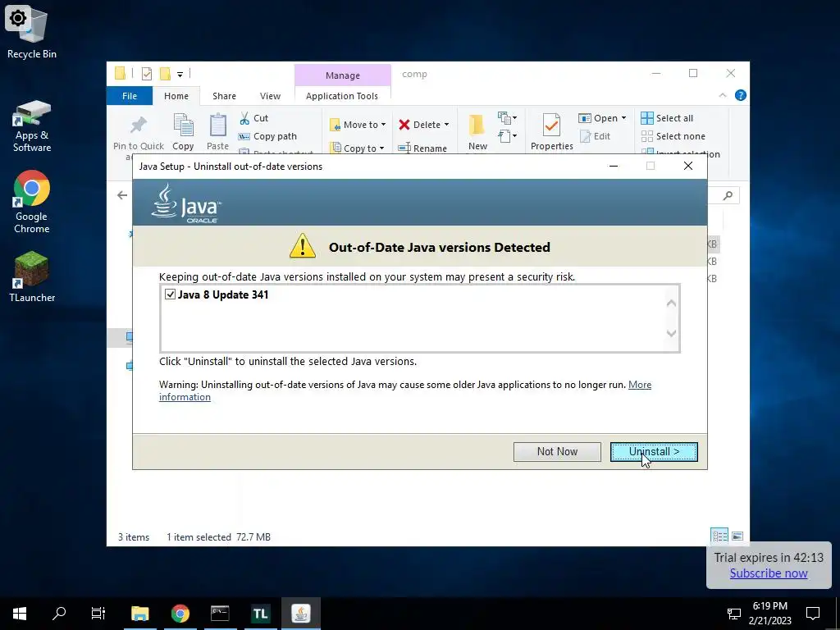Image resolution: width=840 pixels, height=630 pixels.
Task: Switch to the Share ribbon tab
Action: [224, 96]
